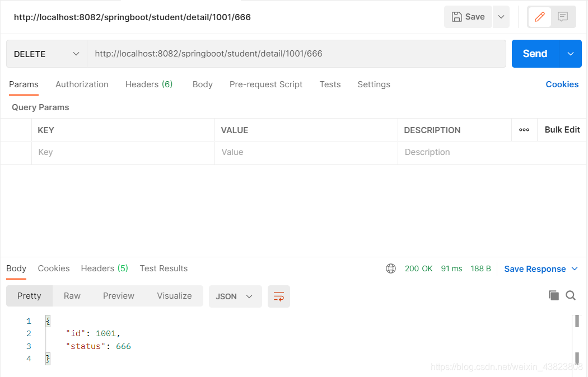Open response search with magnifier icon
588x377 pixels.
click(x=571, y=295)
